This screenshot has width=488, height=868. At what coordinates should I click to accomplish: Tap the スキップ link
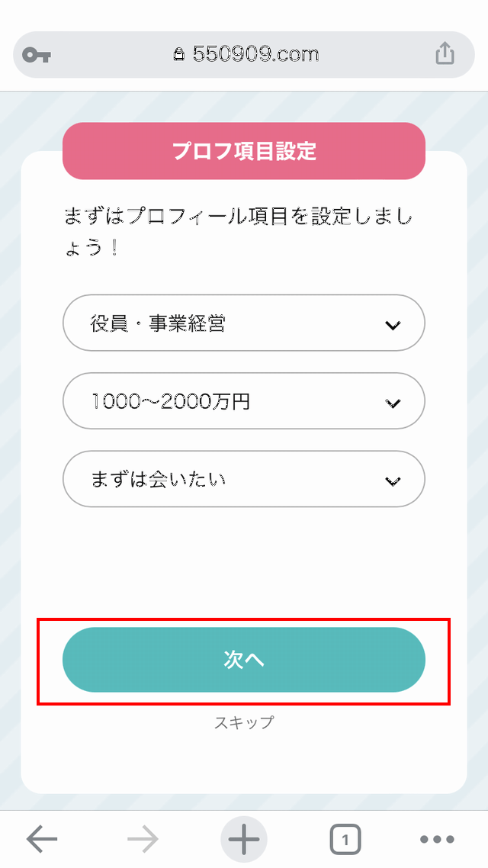pyautogui.click(x=244, y=722)
